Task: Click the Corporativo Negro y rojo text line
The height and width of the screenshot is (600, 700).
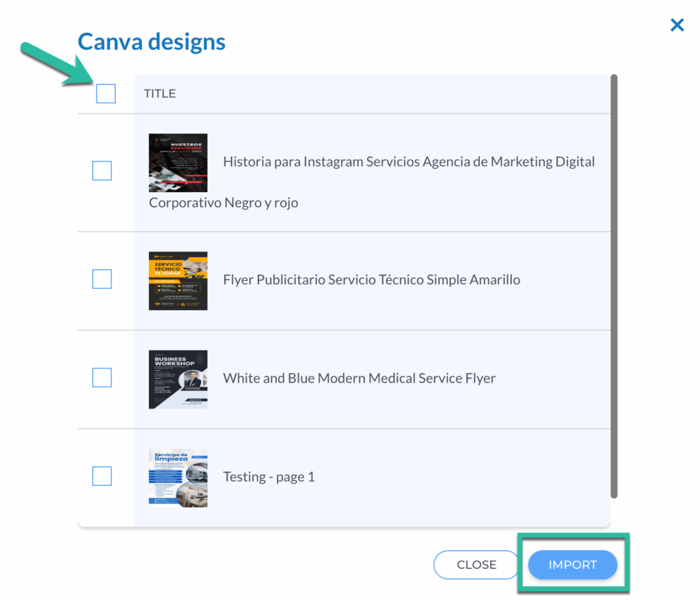Action: click(224, 203)
